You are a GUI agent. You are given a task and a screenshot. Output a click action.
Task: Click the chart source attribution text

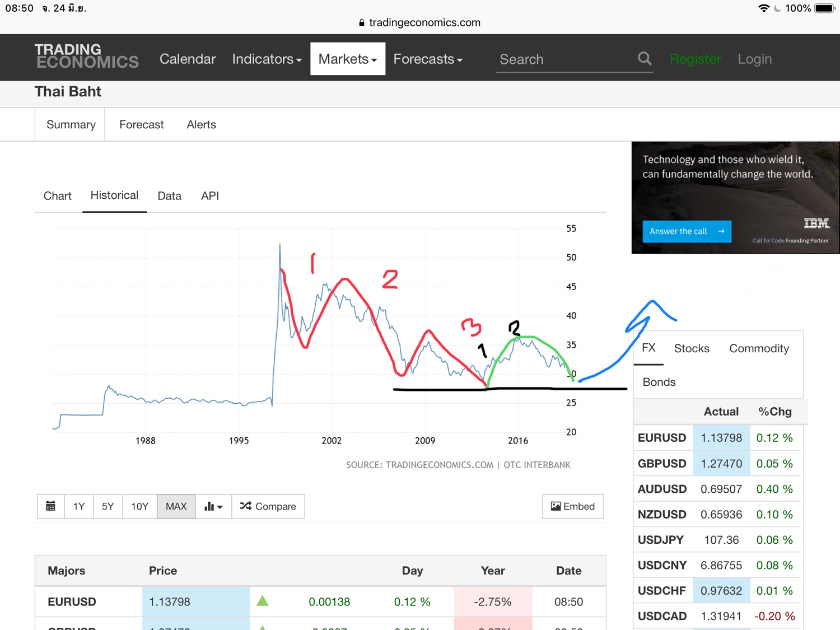pyautogui.click(x=458, y=465)
